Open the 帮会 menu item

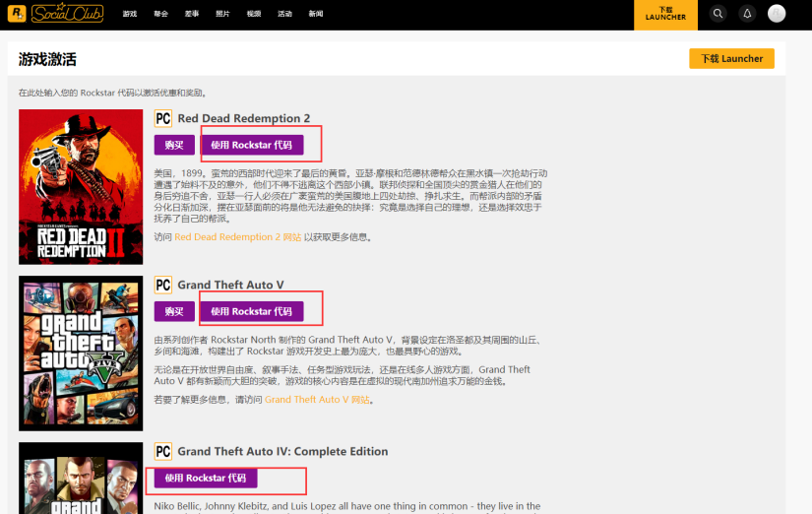pyautogui.click(x=160, y=14)
